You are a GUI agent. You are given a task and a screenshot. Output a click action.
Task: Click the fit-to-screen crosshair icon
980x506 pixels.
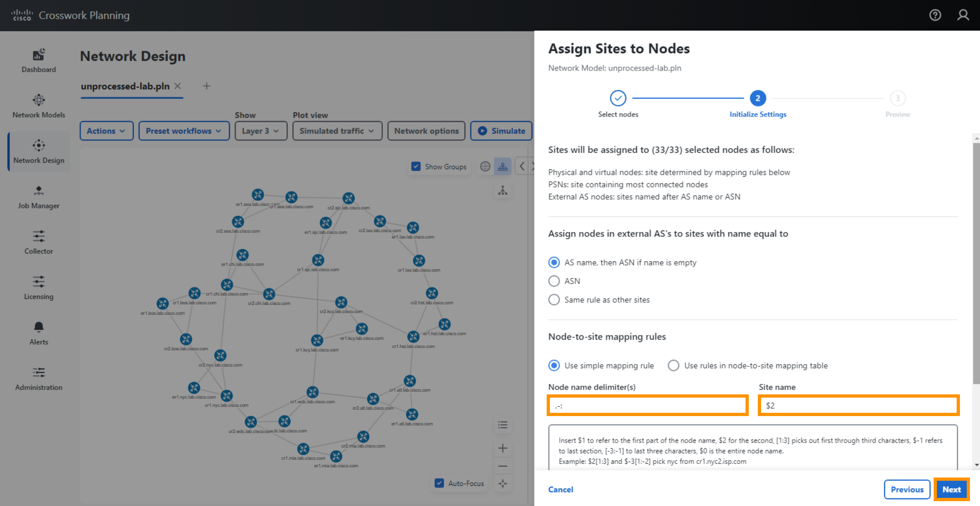[x=503, y=484]
